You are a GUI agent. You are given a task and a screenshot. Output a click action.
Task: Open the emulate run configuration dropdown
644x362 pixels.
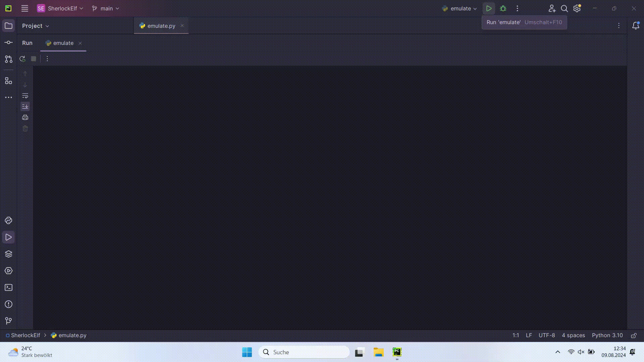pos(460,8)
